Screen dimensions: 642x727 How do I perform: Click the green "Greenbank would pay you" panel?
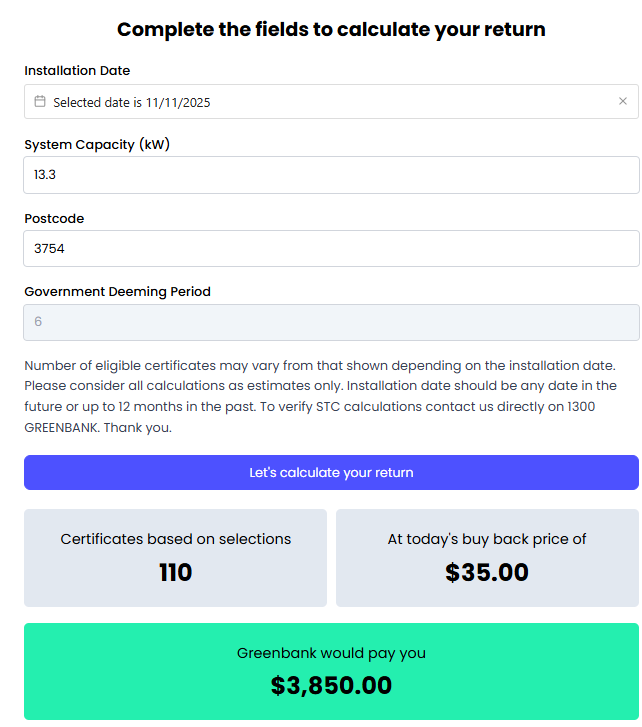[331, 671]
